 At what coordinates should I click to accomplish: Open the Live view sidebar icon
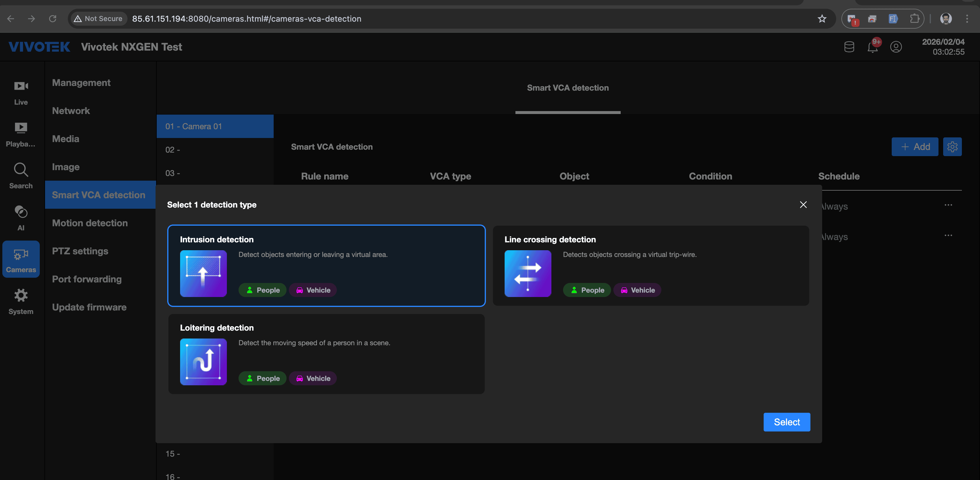click(x=21, y=92)
